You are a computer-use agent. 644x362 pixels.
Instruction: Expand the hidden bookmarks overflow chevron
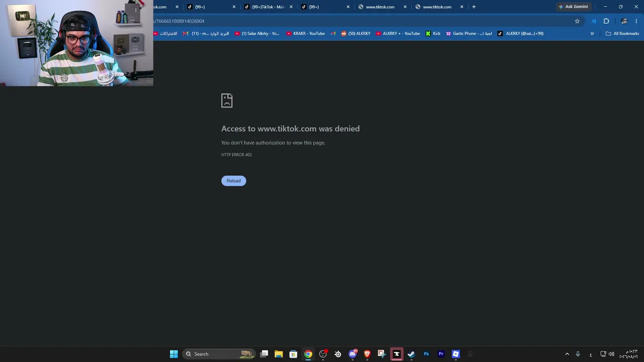pos(592,33)
